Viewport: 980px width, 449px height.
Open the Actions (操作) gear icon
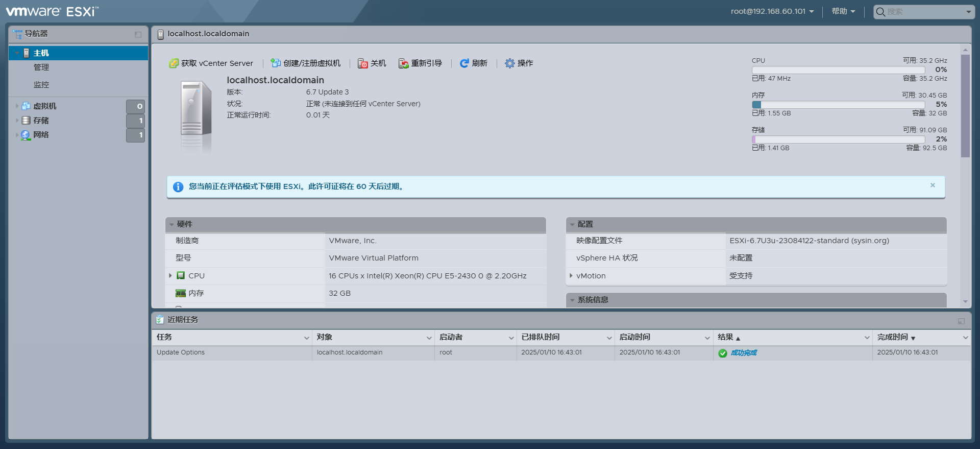tap(509, 63)
